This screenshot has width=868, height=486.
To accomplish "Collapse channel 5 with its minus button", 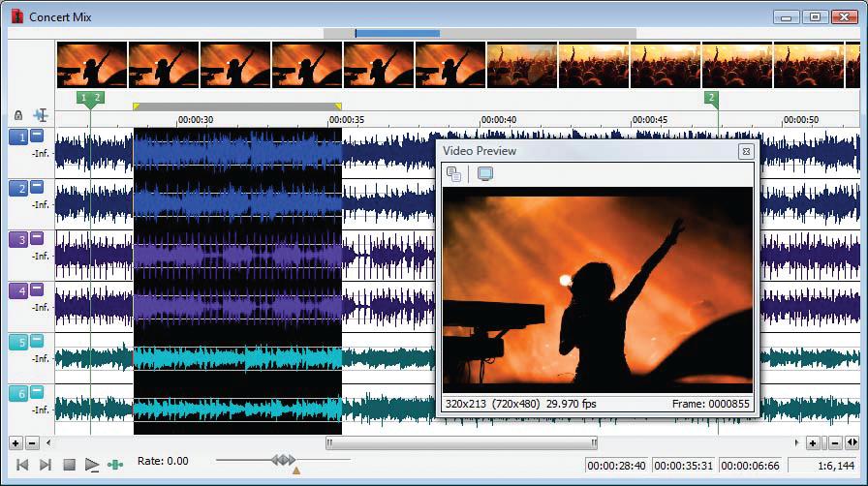I will pyautogui.click(x=37, y=339).
